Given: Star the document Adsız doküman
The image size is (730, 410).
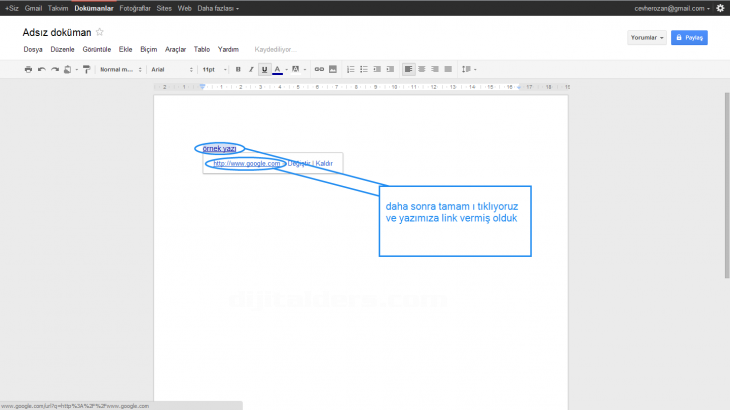Looking at the screenshot, I should pos(99,32).
